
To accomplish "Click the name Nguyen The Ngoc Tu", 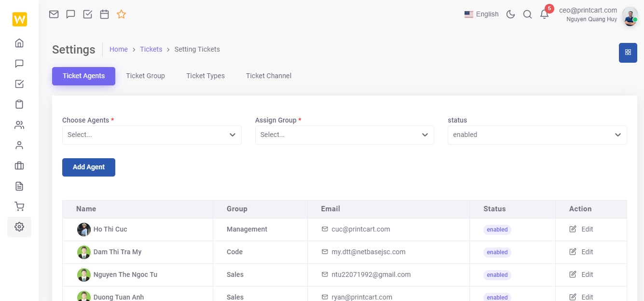I will [125, 274].
